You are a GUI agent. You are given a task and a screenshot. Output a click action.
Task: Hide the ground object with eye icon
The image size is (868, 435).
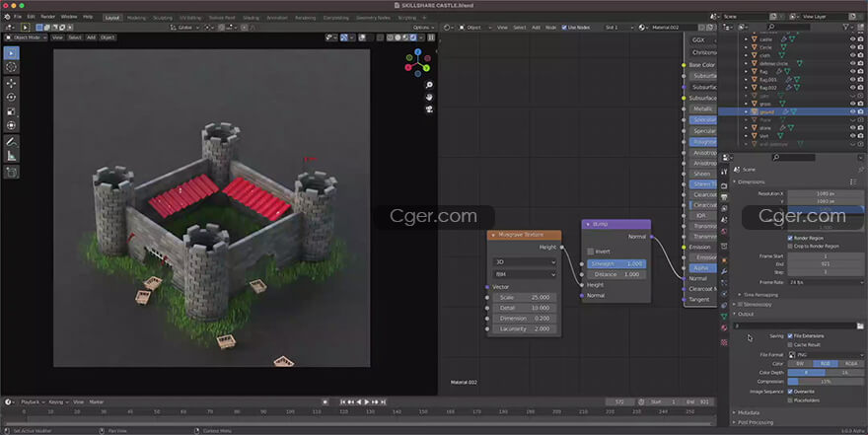point(851,111)
